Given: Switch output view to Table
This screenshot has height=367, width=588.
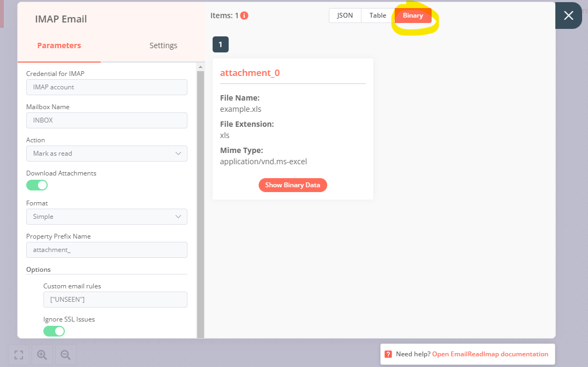Looking at the screenshot, I should tap(378, 16).
